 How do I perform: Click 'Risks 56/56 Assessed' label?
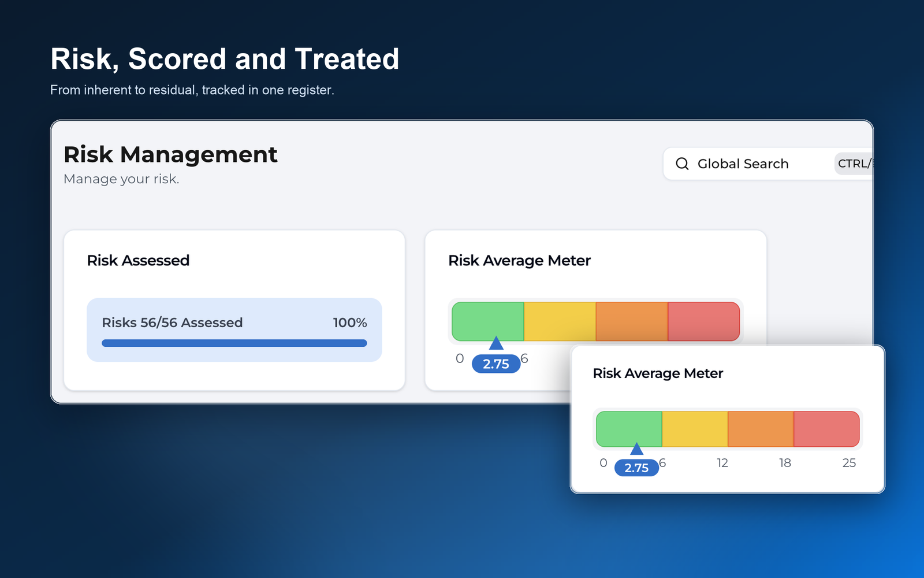coord(172,323)
